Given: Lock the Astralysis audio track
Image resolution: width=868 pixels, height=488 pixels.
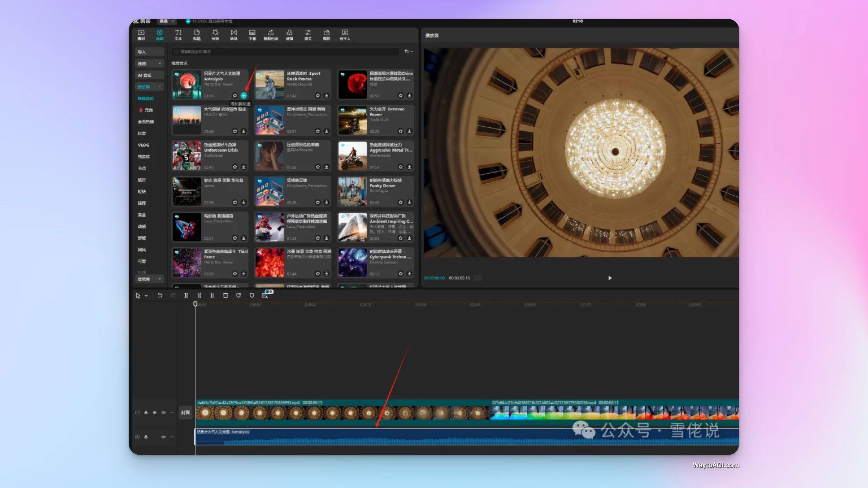Looking at the screenshot, I should (x=146, y=437).
